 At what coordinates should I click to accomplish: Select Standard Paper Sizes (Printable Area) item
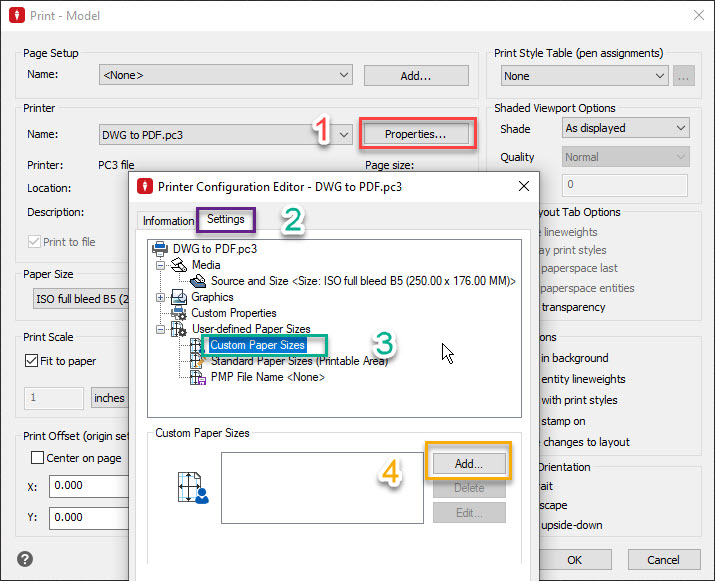(299, 361)
